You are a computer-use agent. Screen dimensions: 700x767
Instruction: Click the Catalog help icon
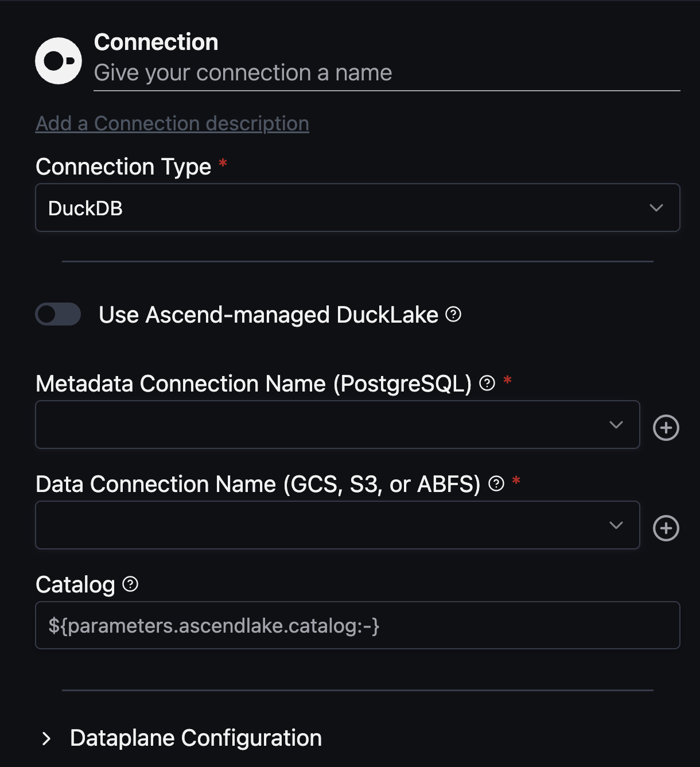tap(131, 584)
